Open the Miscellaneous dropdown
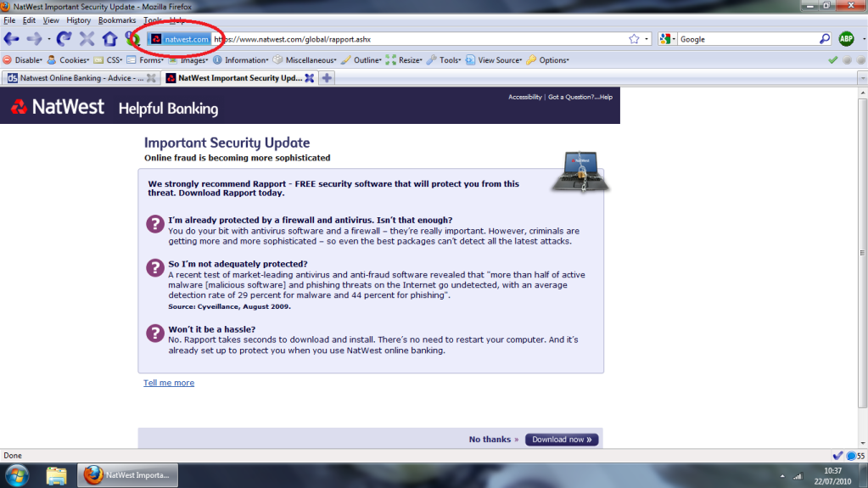 pos(305,59)
